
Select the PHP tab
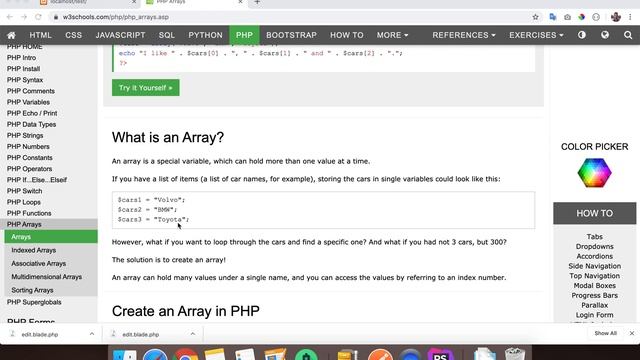click(x=244, y=35)
